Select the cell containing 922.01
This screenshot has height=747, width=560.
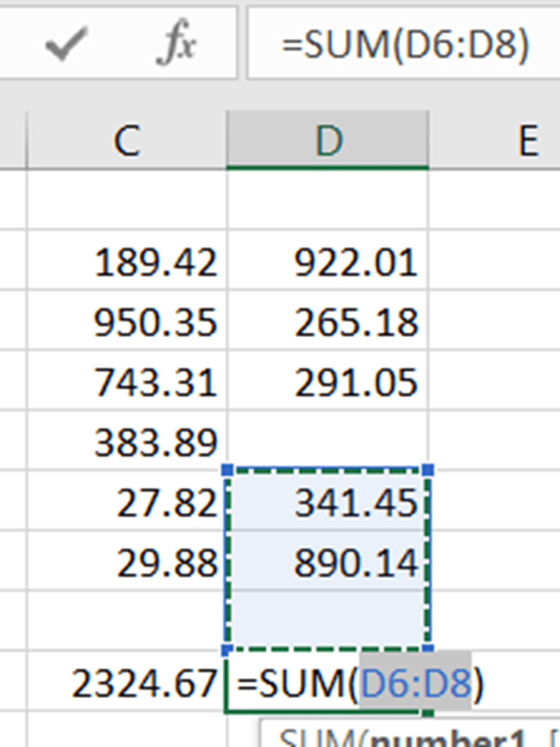pyautogui.click(x=356, y=263)
